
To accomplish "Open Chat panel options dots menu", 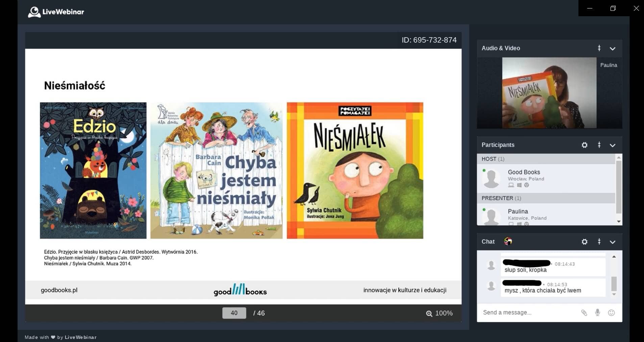I will pyautogui.click(x=599, y=242).
